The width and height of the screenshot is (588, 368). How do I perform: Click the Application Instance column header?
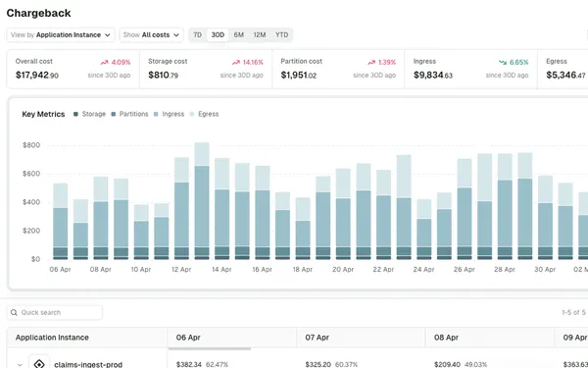point(87,338)
